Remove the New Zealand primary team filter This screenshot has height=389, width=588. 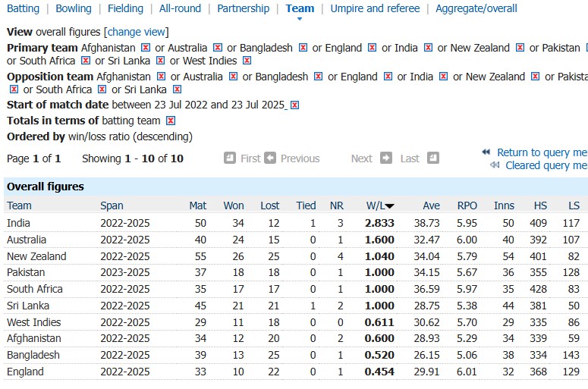520,48
